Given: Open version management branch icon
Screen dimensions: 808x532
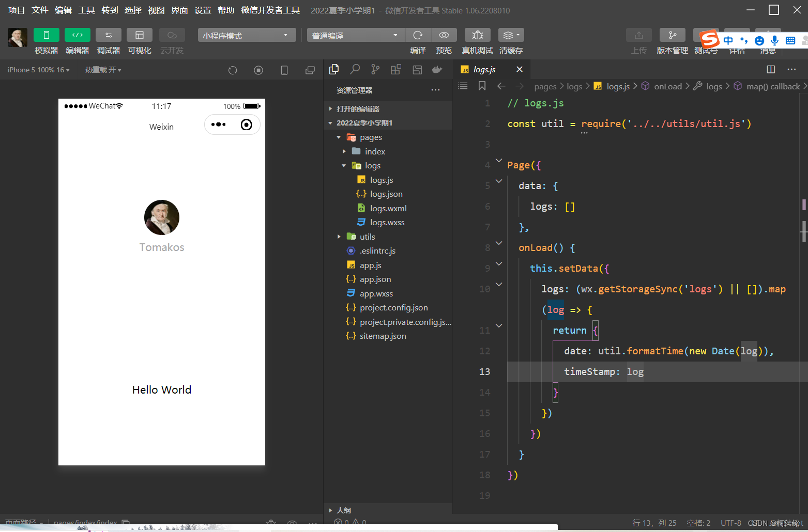Looking at the screenshot, I should tap(673, 35).
